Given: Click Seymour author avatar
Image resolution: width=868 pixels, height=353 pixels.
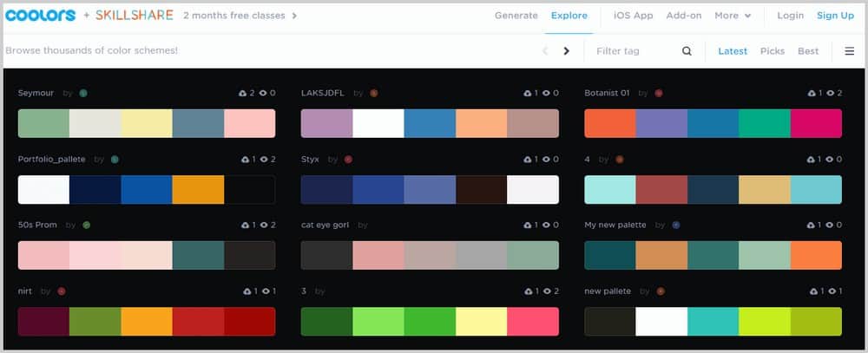Looking at the screenshot, I should coord(83,93).
